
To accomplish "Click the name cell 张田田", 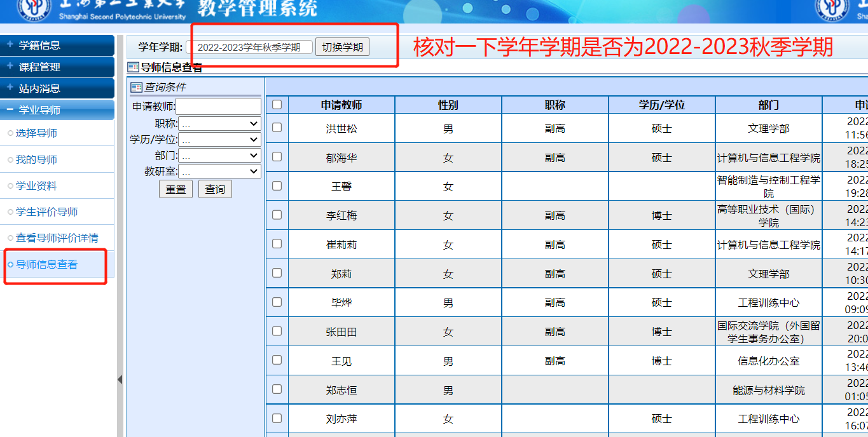I will (x=341, y=332).
